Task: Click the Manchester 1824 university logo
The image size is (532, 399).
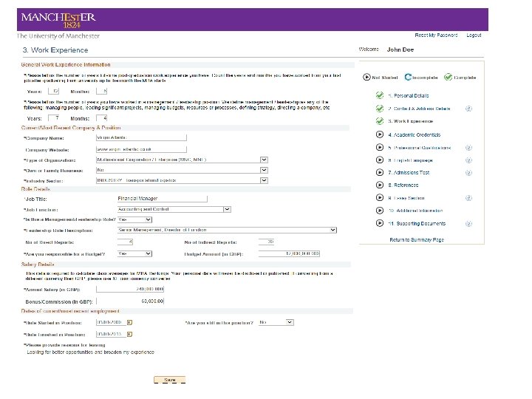Action: [58, 20]
